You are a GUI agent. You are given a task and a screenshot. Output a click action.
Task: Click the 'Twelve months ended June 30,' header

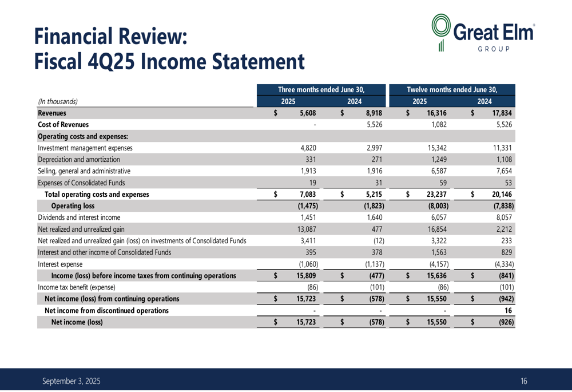(x=452, y=90)
